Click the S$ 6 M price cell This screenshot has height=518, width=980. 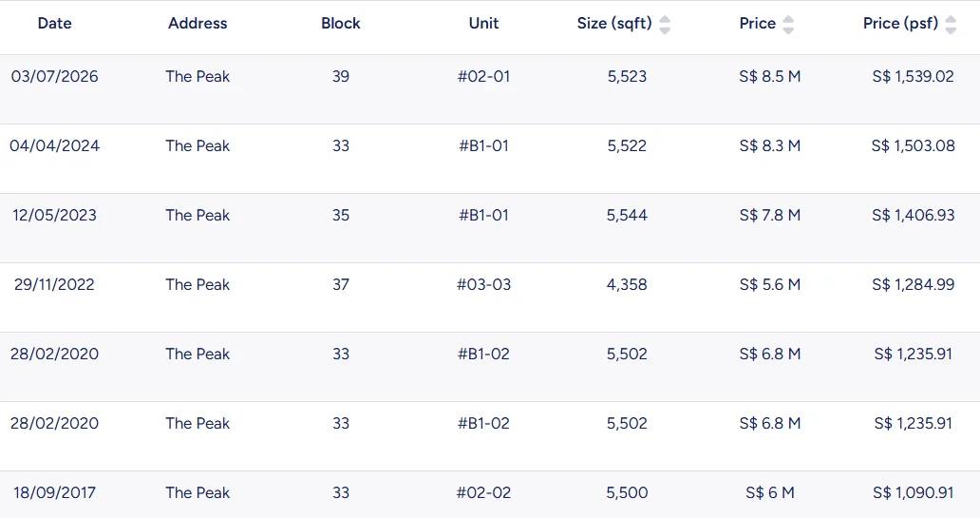point(770,493)
